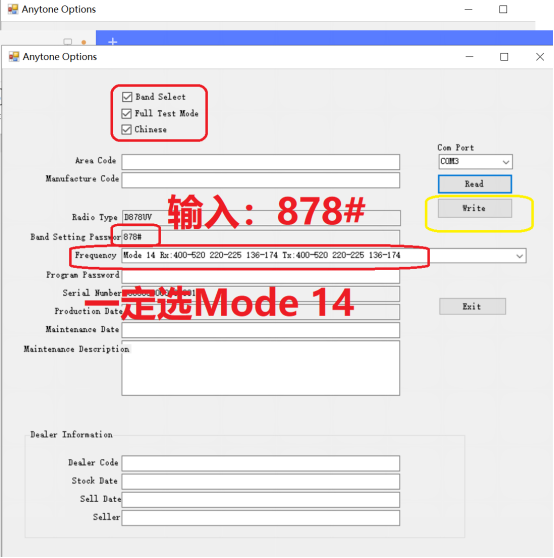This screenshot has height=558, width=554.
Task: Click the plus icon on the blue tab bar
Action: pos(112,42)
